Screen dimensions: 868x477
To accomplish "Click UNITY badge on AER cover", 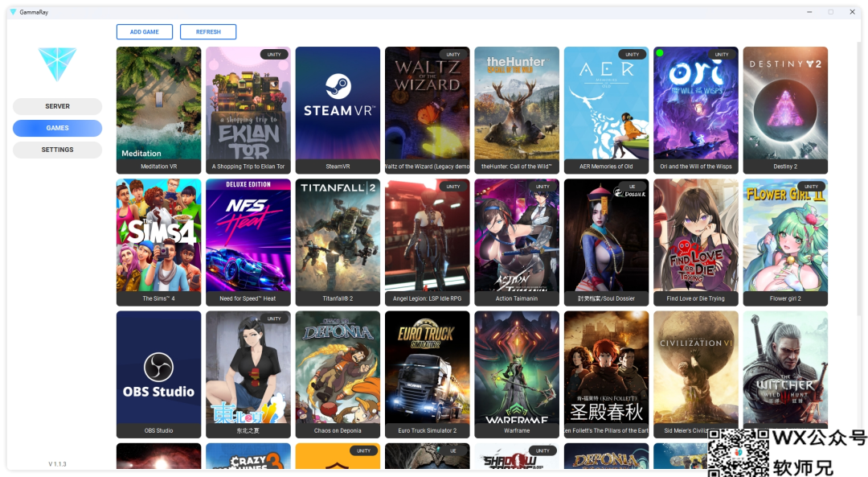I will [633, 54].
